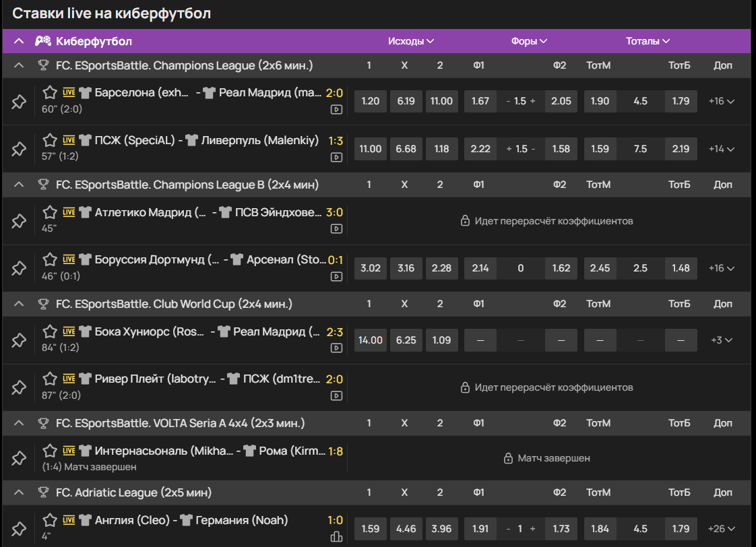756x547 pixels.
Task: Open statistics icon for Англия – Германия
Action: (x=336, y=536)
